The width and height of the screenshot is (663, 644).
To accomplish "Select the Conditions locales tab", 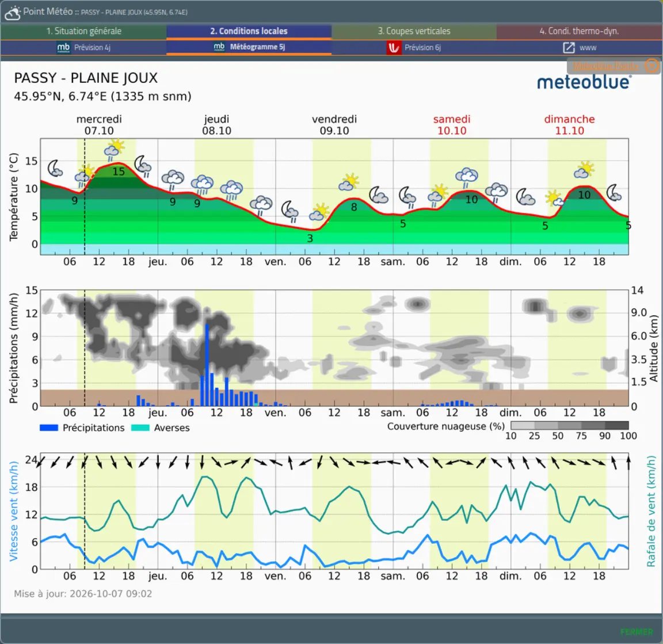I will [249, 31].
